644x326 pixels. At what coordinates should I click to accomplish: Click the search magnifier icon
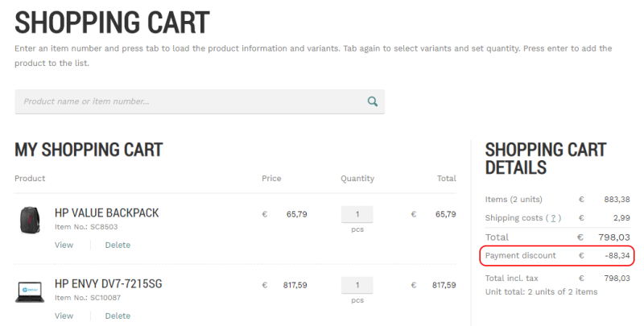pyautogui.click(x=372, y=101)
